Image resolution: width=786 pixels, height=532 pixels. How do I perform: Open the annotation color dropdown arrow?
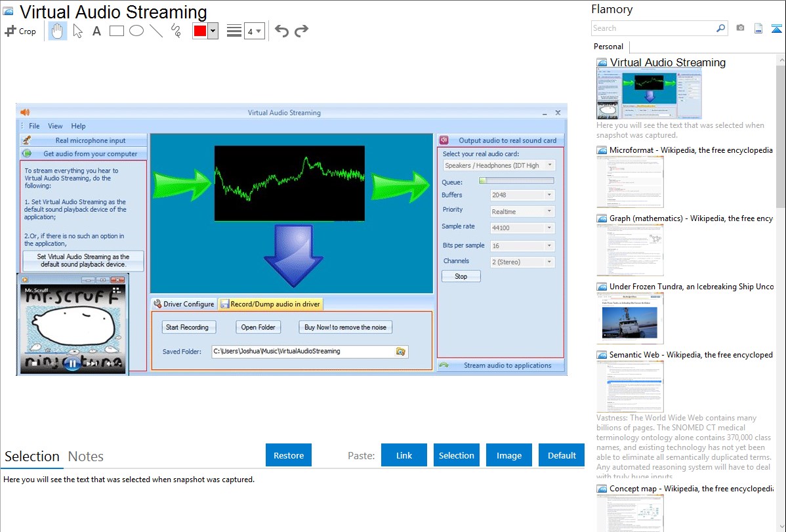pos(213,31)
